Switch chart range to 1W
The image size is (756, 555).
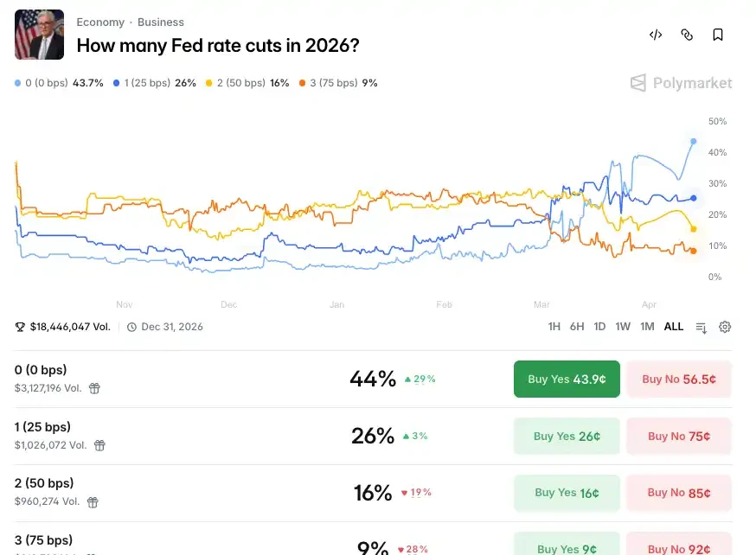[623, 327]
